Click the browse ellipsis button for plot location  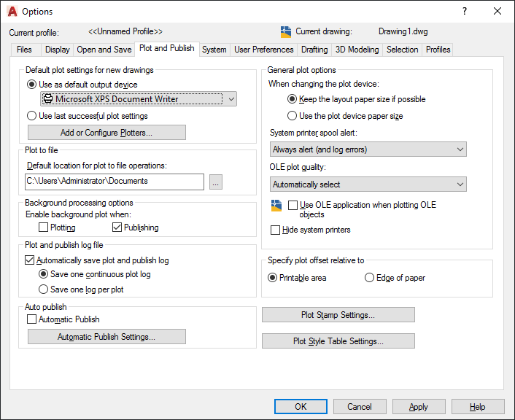pyautogui.click(x=215, y=182)
